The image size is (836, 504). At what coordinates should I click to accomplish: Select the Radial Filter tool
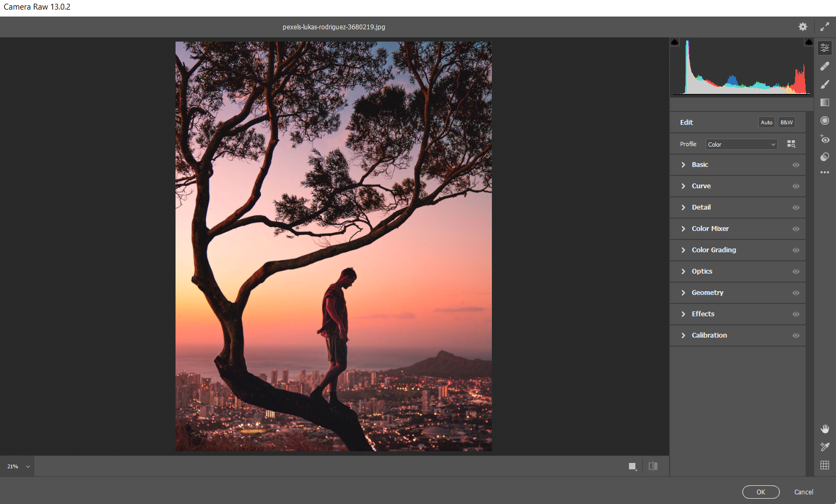(824, 121)
